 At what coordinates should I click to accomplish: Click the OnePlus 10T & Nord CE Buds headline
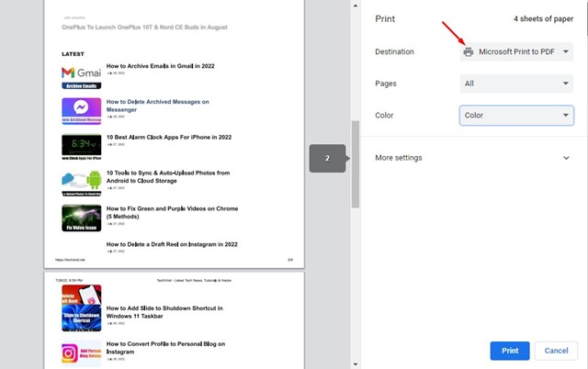(144, 27)
